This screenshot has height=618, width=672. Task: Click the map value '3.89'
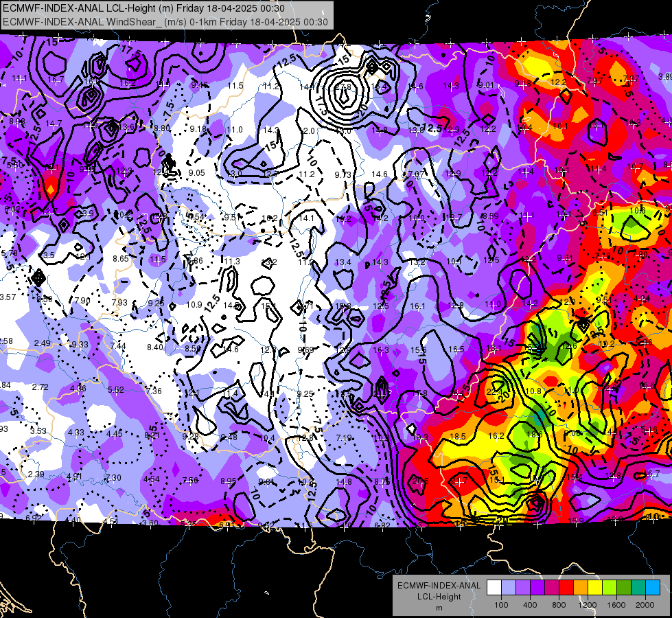point(665,76)
